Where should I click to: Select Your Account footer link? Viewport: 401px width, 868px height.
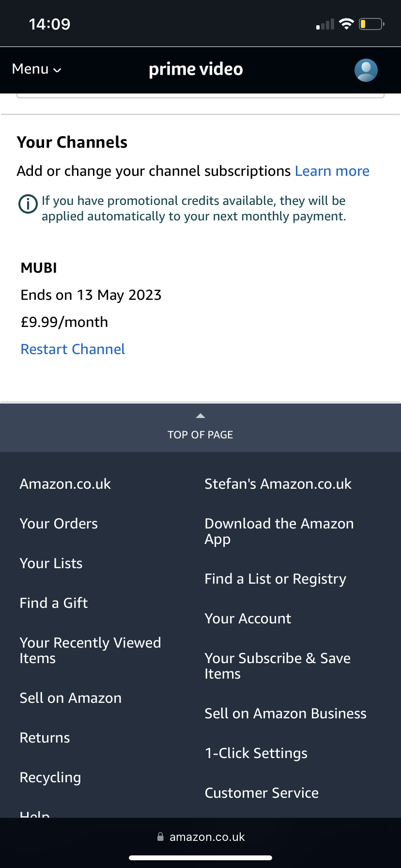[247, 619]
